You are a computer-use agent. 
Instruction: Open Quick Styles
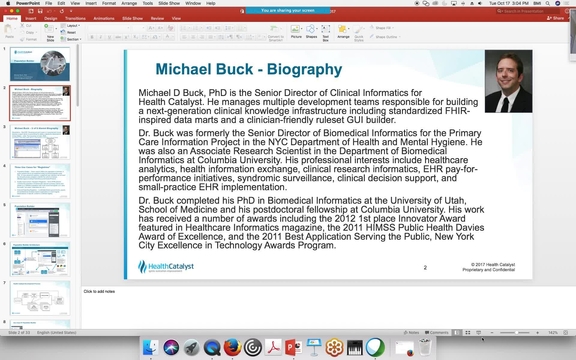[359, 33]
